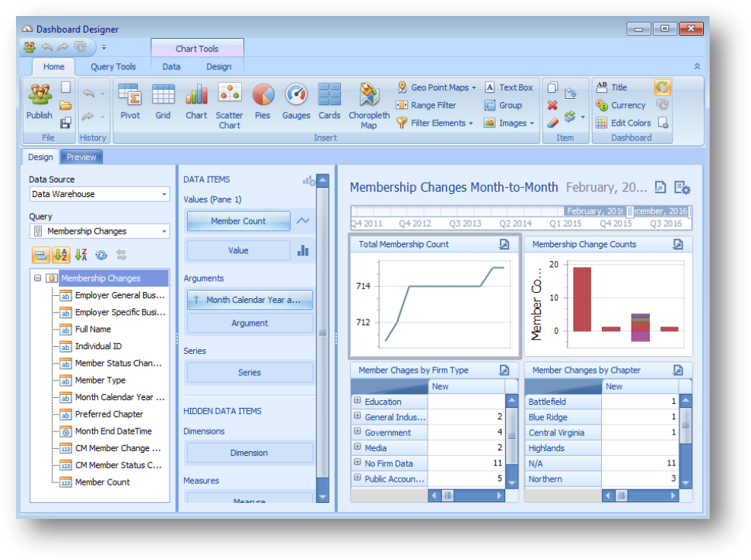The image size is (751, 560).
Task: Open the dashboard Title editor
Action: click(x=612, y=87)
